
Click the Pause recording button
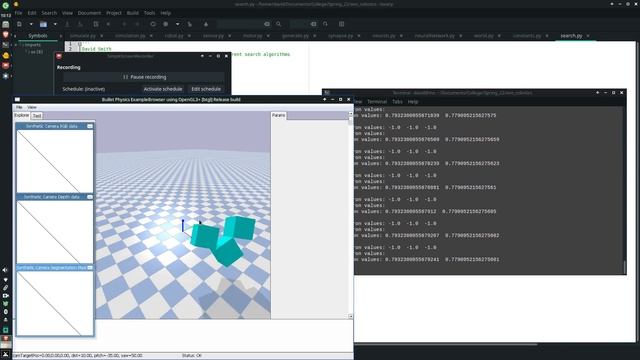pyautogui.click(x=144, y=77)
